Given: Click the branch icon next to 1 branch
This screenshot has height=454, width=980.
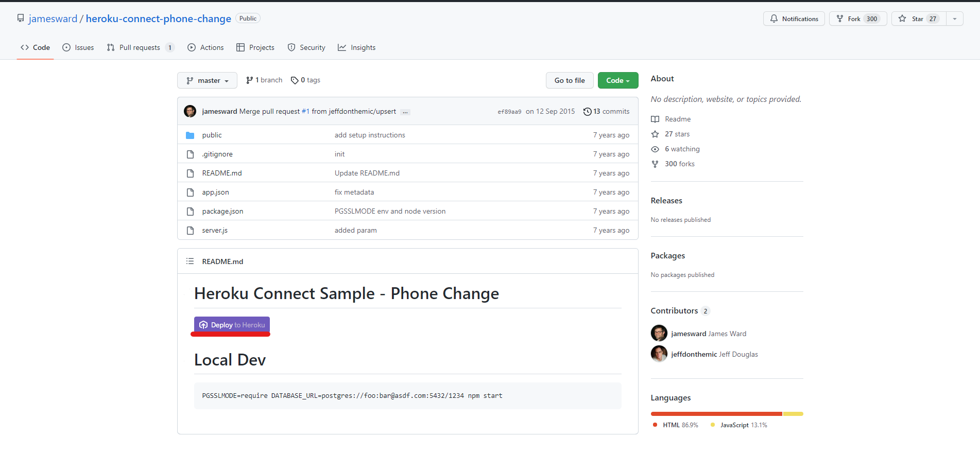Looking at the screenshot, I should coord(250,80).
